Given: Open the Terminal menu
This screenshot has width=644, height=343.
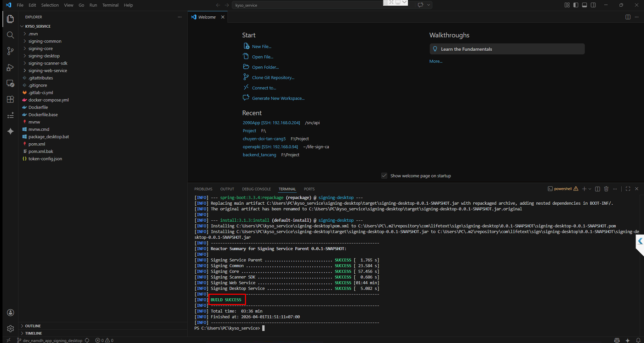Looking at the screenshot, I should pyautogui.click(x=110, y=5).
